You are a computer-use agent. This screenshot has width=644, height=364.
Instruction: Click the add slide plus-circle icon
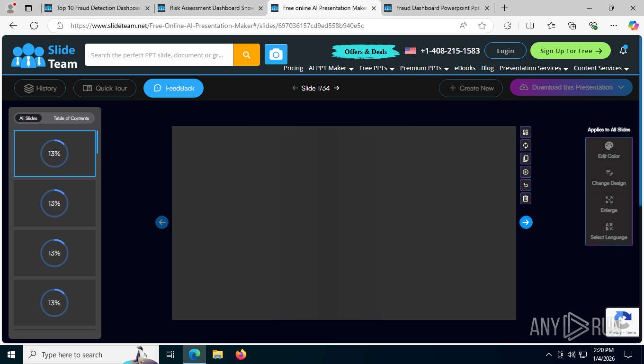(526, 172)
